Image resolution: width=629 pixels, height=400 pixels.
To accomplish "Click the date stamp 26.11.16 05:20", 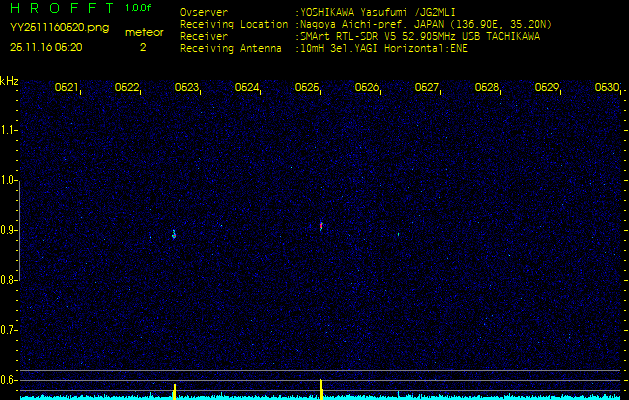I will coord(46,47).
